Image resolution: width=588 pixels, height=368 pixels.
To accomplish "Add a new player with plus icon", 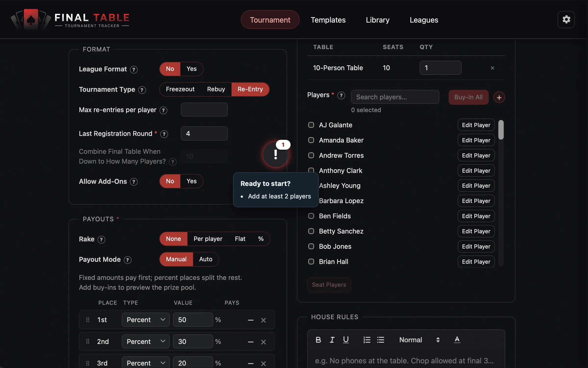I will [499, 97].
